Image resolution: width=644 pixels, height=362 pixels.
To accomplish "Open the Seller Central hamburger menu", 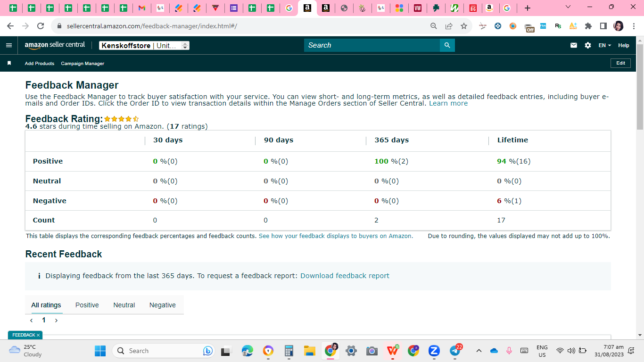I will [x=8, y=45].
